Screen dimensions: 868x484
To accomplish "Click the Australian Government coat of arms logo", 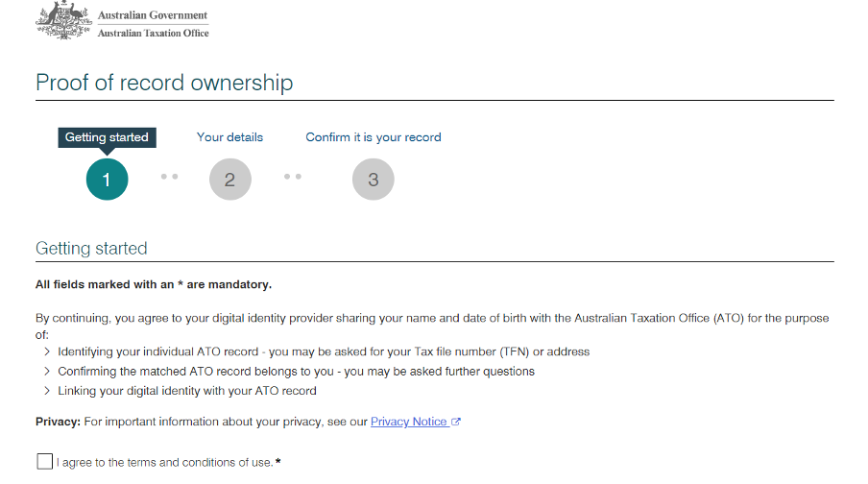I will click(63, 20).
